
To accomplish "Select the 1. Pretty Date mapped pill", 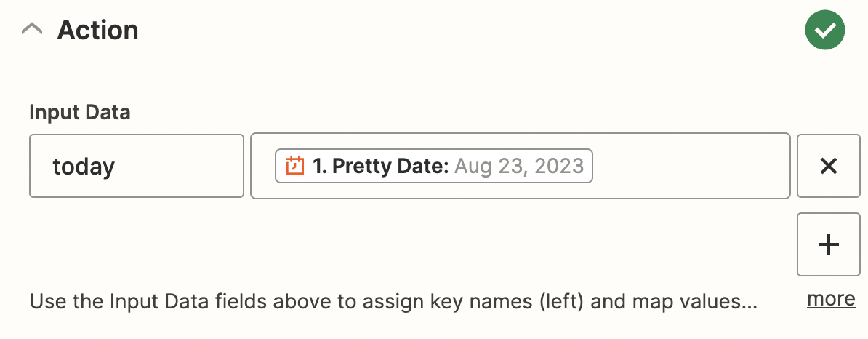I will pyautogui.click(x=433, y=166).
